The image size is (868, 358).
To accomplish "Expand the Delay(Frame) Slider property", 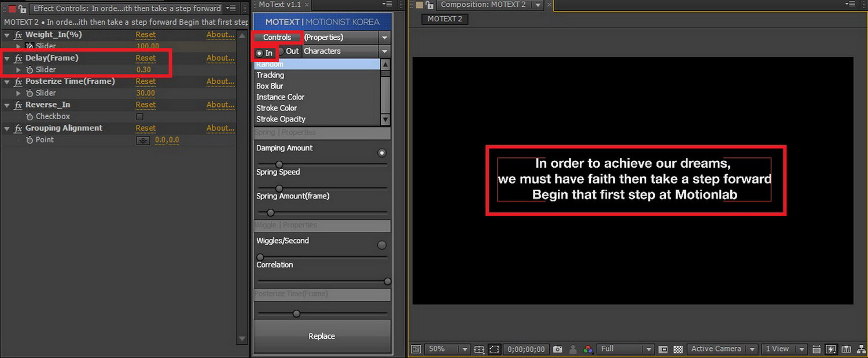I will pos(19,69).
